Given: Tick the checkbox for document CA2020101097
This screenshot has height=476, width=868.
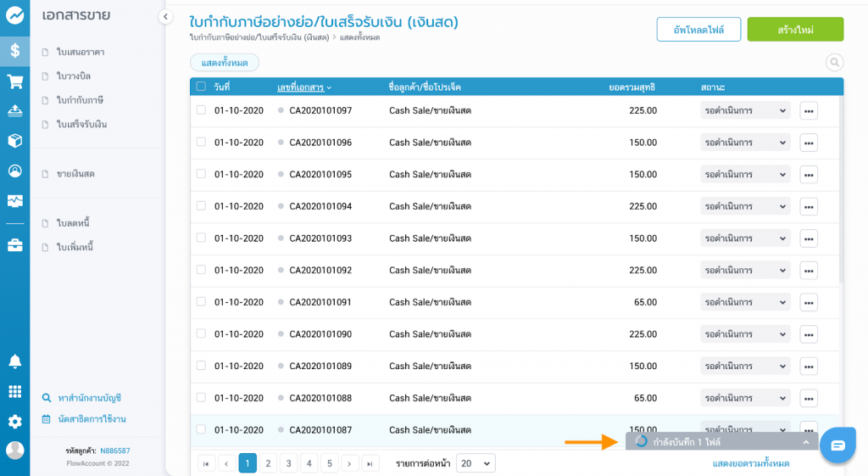Looking at the screenshot, I should (201, 110).
